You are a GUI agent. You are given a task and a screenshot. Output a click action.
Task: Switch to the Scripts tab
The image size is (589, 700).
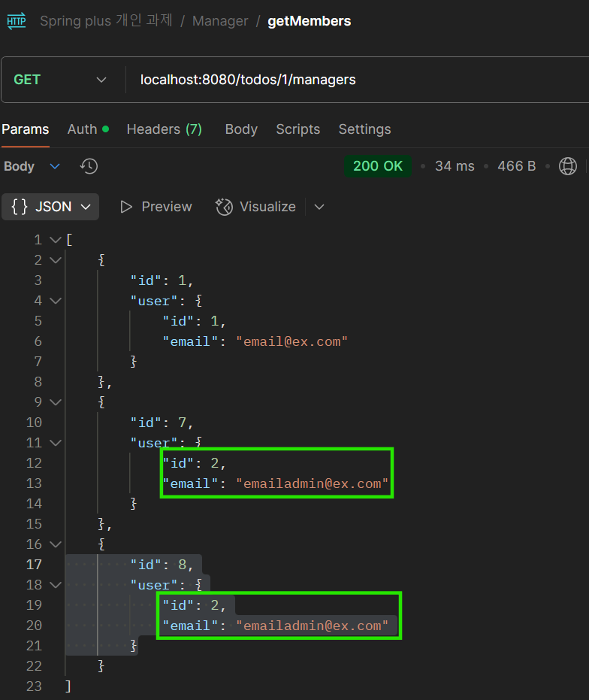coord(298,129)
